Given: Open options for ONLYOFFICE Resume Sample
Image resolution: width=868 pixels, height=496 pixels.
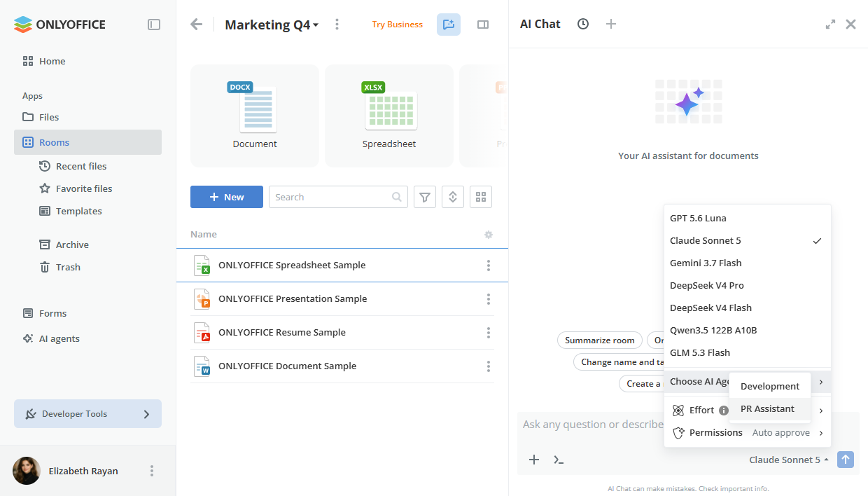Looking at the screenshot, I should click(489, 333).
